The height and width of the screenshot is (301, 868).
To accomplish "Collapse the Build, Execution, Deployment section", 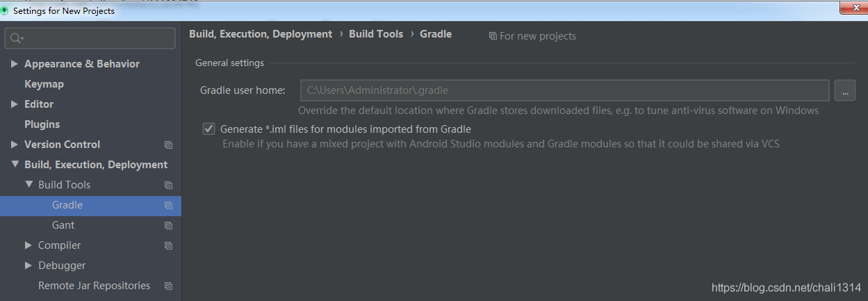I will (x=15, y=165).
